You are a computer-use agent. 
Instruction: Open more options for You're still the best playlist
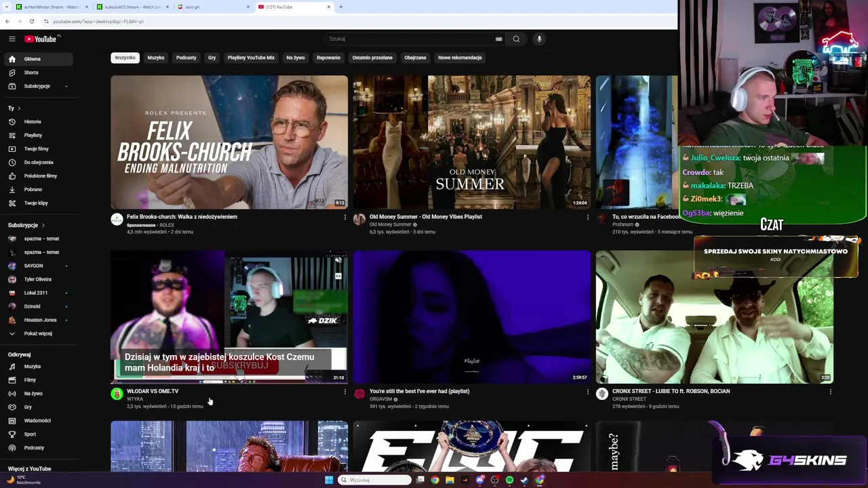[x=588, y=392]
